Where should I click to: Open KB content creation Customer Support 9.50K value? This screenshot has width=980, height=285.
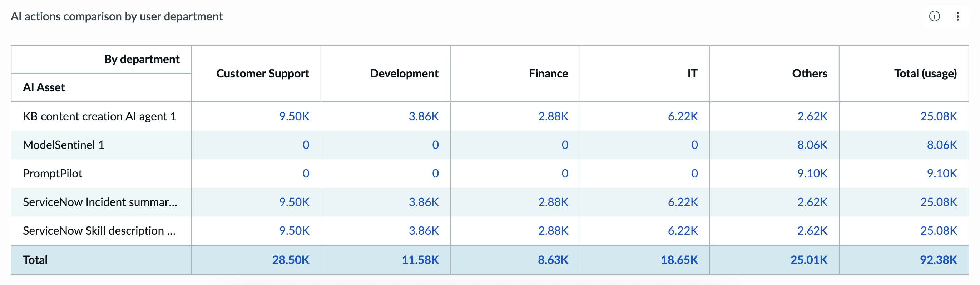coord(294,116)
